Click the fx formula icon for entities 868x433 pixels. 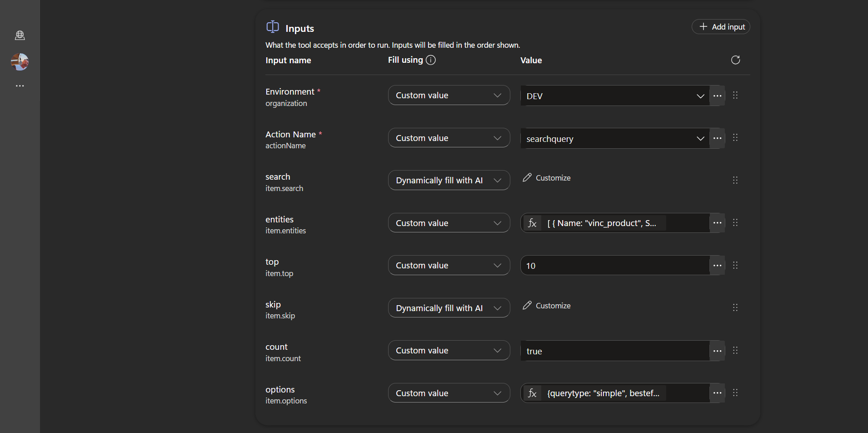(x=532, y=223)
